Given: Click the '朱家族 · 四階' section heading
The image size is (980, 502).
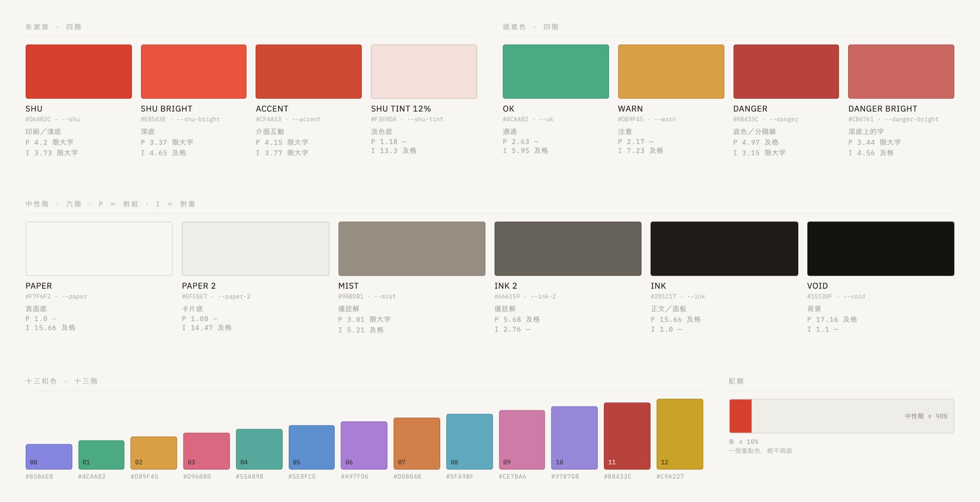Looking at the screenshot, I should tap(53, 27).
